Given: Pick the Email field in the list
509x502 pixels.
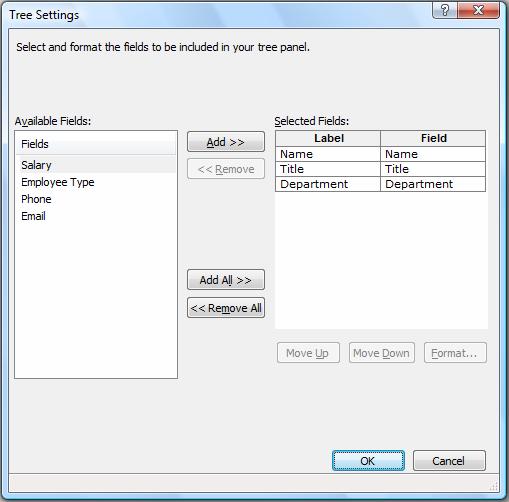Looking at the screenshot, I should 96,216.
